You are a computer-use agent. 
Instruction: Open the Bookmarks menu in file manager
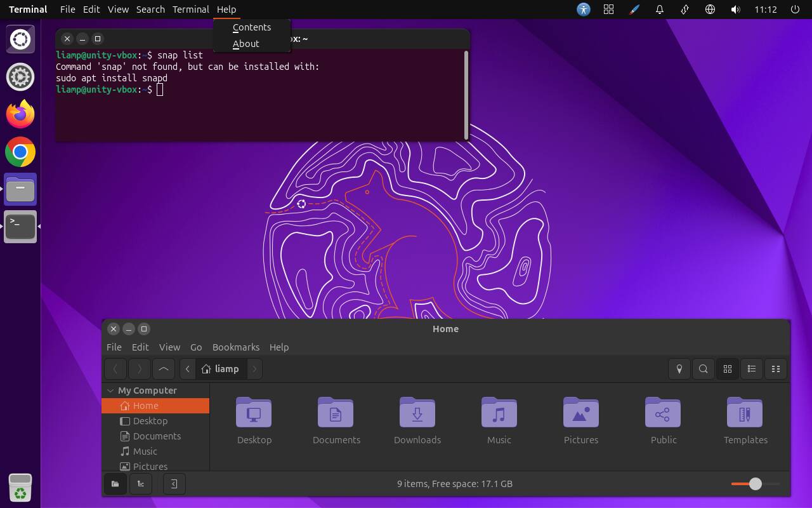click(235, 347)
